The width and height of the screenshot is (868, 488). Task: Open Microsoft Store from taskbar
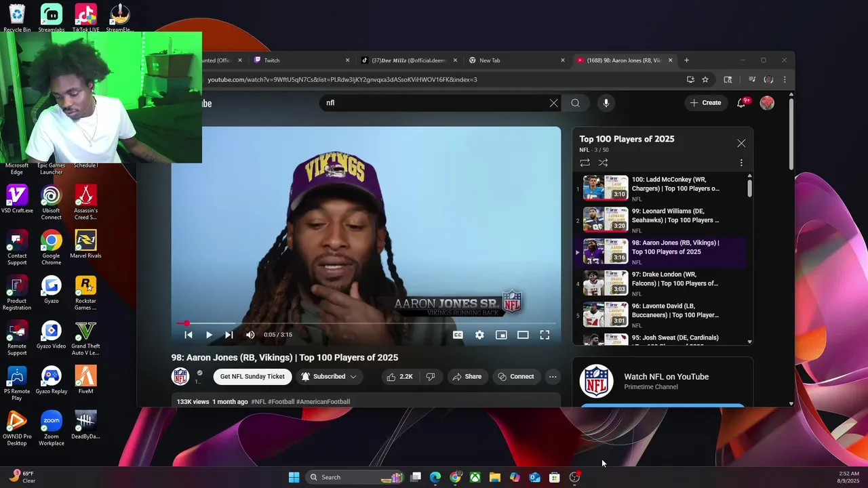[554, 477]
